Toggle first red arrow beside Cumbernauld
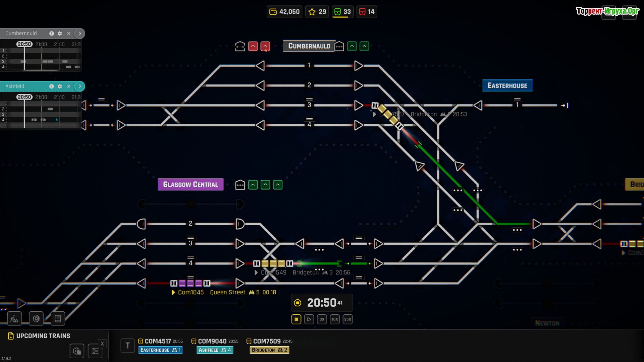Image resolution: width=644 pixels, height=362 pixels. pos(253,46)
